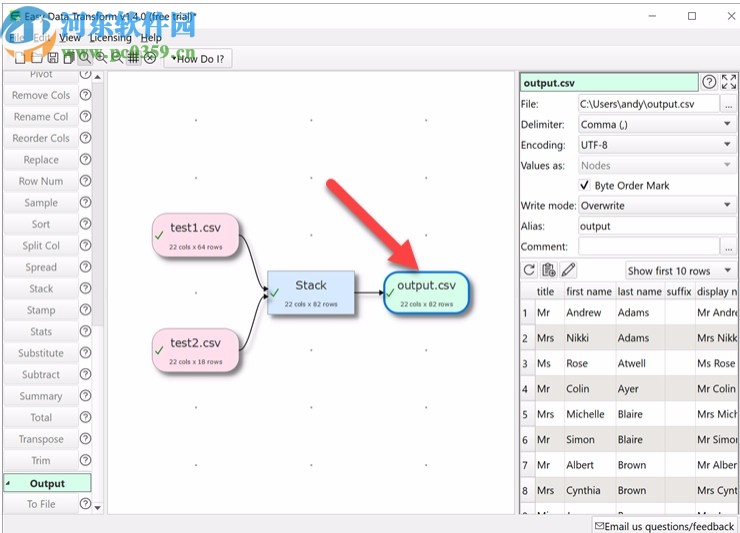Click the Substitute transform button
The height and width of the screenshot is (533, 740).
click(x=41, y=353)
